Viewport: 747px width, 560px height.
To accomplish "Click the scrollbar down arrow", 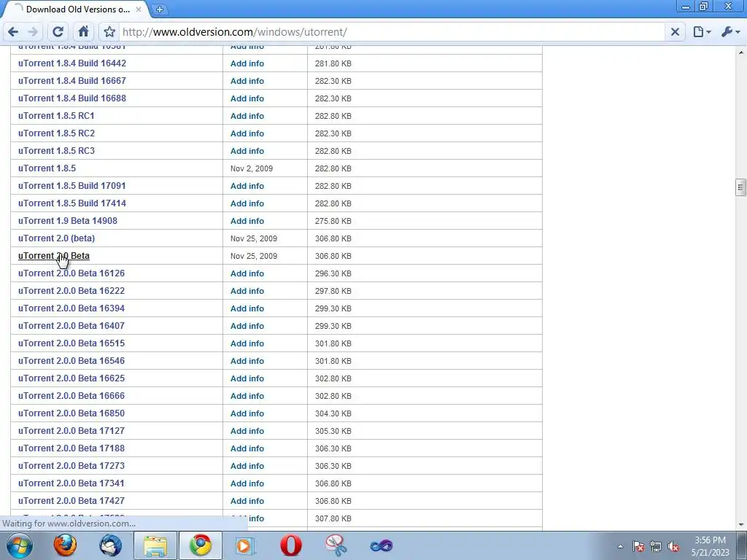I will coord(740,525).
